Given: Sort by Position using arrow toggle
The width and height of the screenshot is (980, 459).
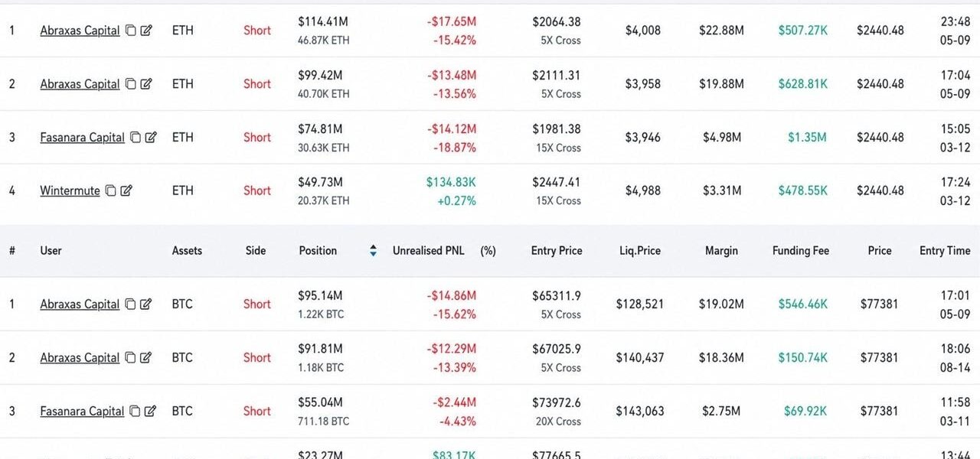Looking at the screenshot, I should 373,250.
